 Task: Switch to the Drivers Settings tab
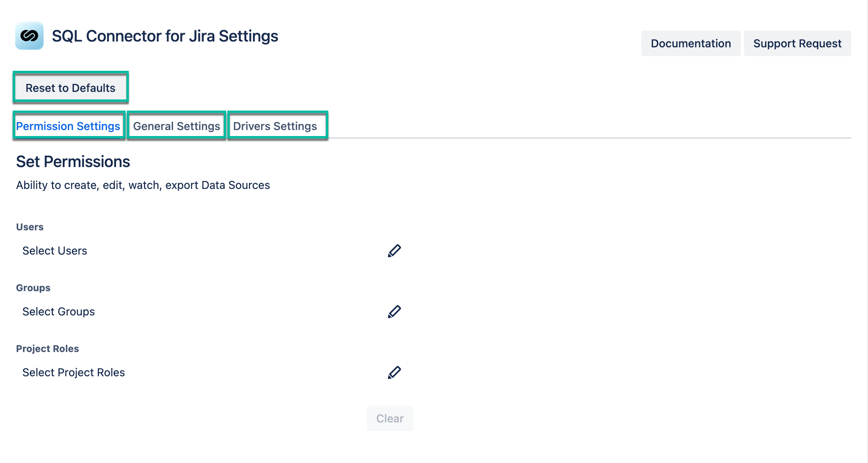click(275, 126)
